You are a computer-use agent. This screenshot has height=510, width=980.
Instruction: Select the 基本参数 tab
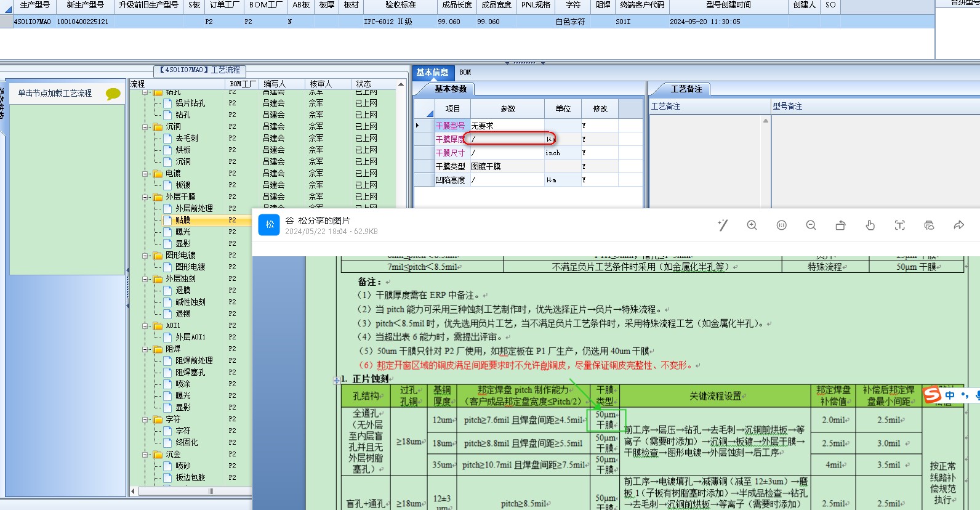(x=451, y=89)
